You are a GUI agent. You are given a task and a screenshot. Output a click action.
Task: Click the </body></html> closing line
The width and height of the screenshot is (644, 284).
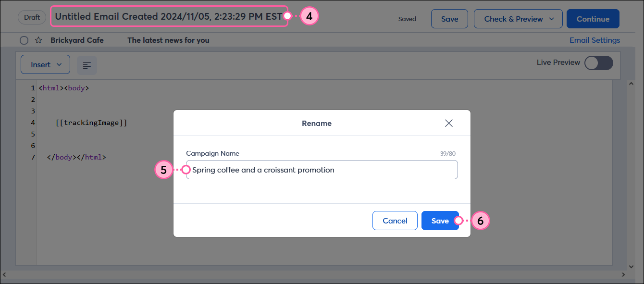(x=76, y=157)
